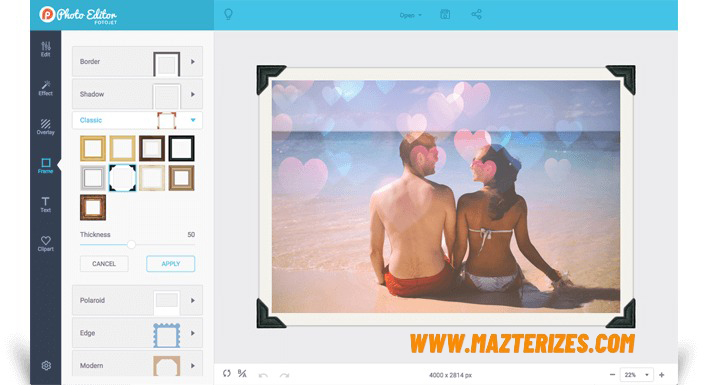The image size is (704, 385).
Task: Select the silver gray classic frame thumbnail
Action: pos(93,178)
